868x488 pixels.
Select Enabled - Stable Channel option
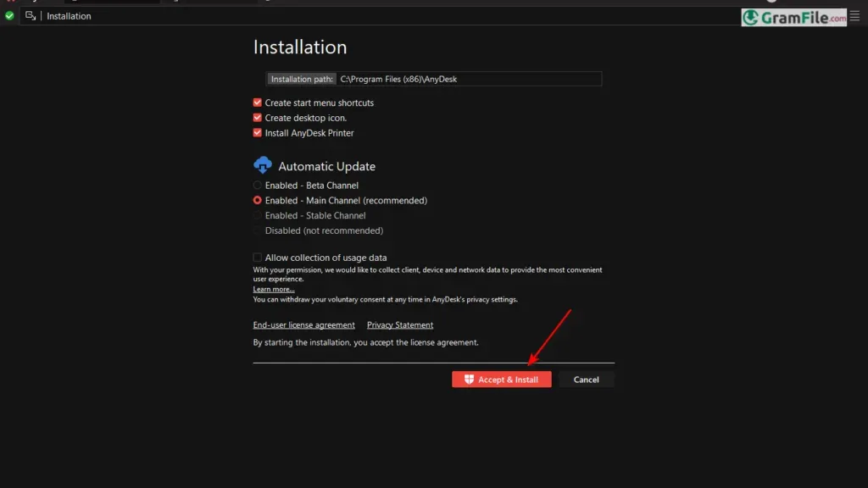258,215
